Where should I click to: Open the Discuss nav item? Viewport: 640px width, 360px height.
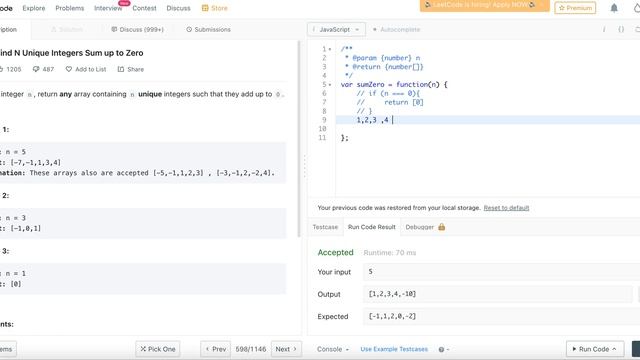click(178, 8)
